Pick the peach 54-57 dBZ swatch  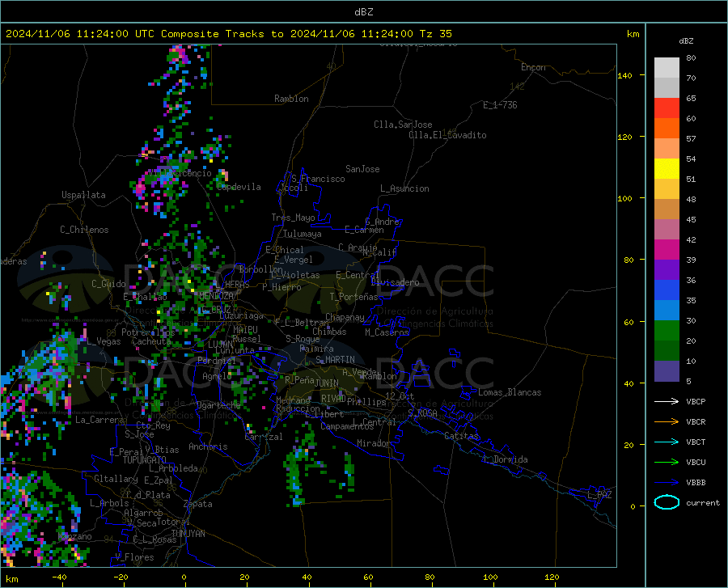[667, 149]
